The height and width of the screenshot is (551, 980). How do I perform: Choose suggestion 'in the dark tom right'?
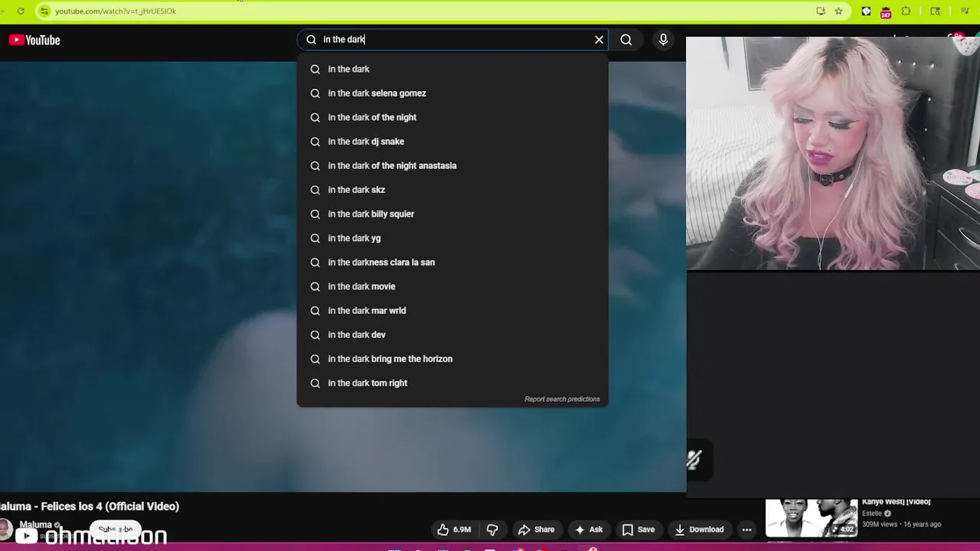click(452, 383)
